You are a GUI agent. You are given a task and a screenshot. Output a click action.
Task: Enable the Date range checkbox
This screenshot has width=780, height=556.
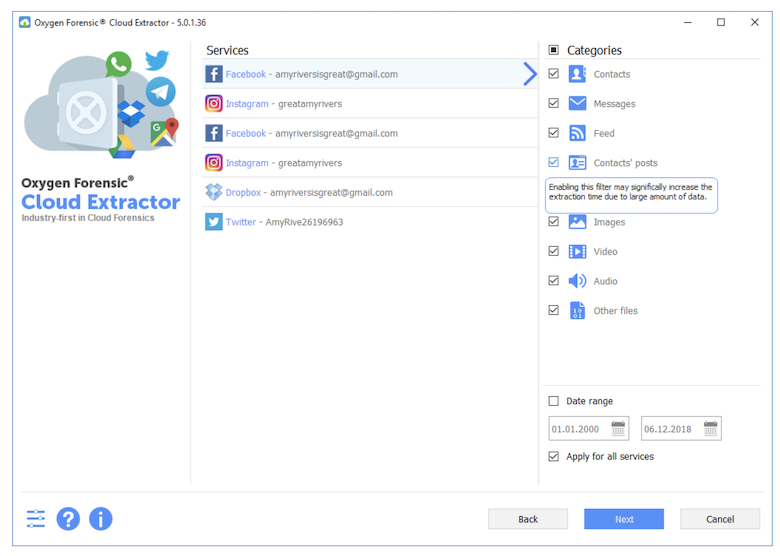553,401
